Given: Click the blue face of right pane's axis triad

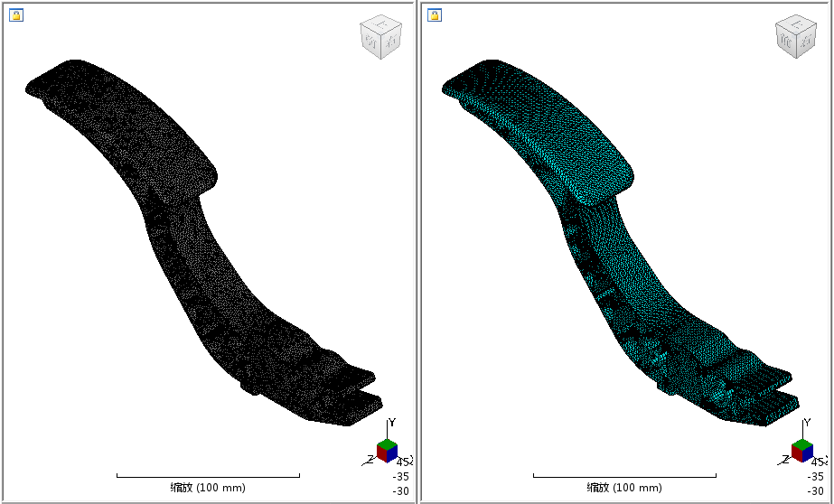Looking at the screenshot, I should (806, 454).
